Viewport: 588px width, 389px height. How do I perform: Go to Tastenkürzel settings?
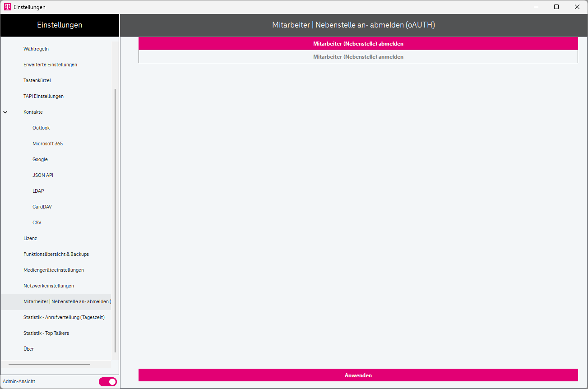(37, 80)
